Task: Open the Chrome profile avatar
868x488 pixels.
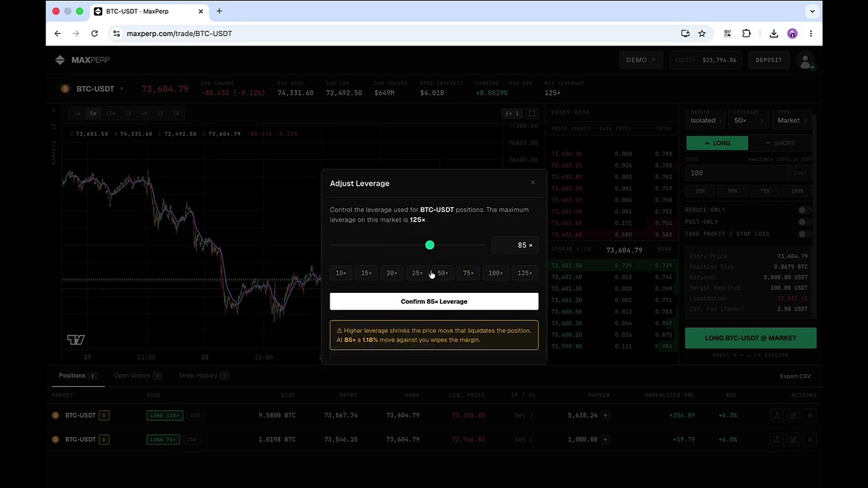Action: point(792,33)
